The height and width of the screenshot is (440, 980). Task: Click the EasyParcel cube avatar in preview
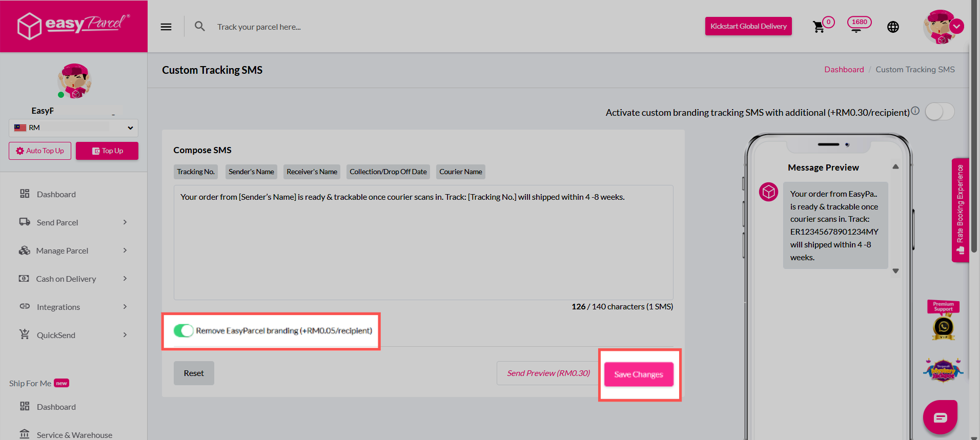click(768, 192)
